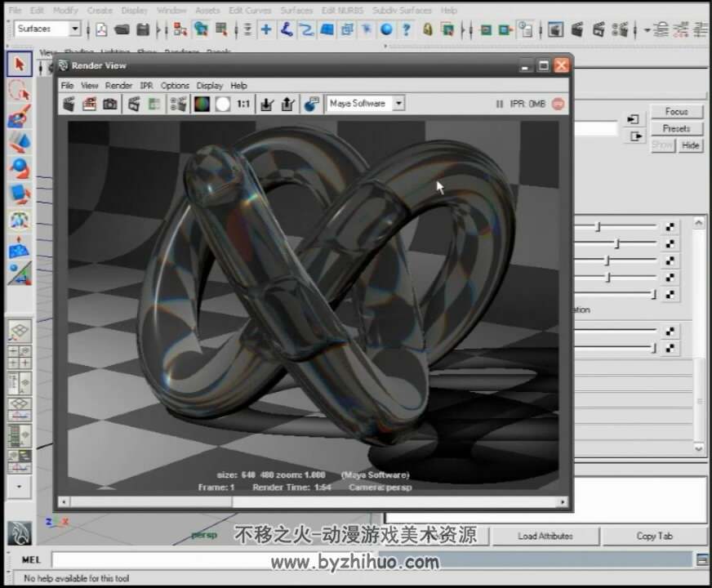Click the Focus button in Attribute Editor
712x588 pixels.
point(677,111)
